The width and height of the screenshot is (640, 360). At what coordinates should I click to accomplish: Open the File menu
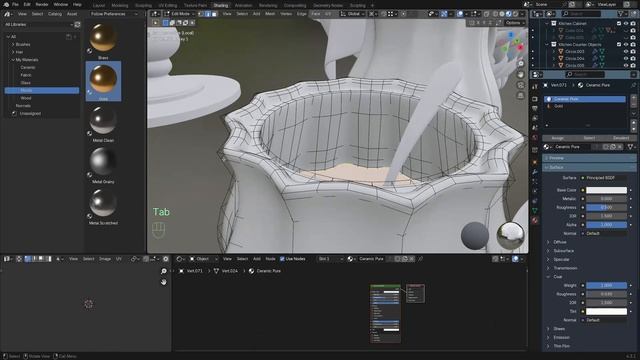[x=15, y=4]
